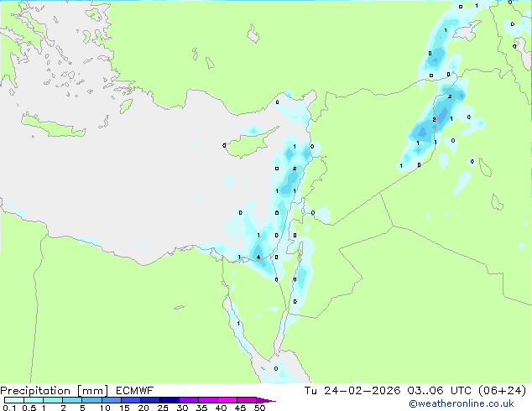Choose the 5–10 mm legend color segment
Image resolution: width=532 pixels, height=411 pixels.
91,400
